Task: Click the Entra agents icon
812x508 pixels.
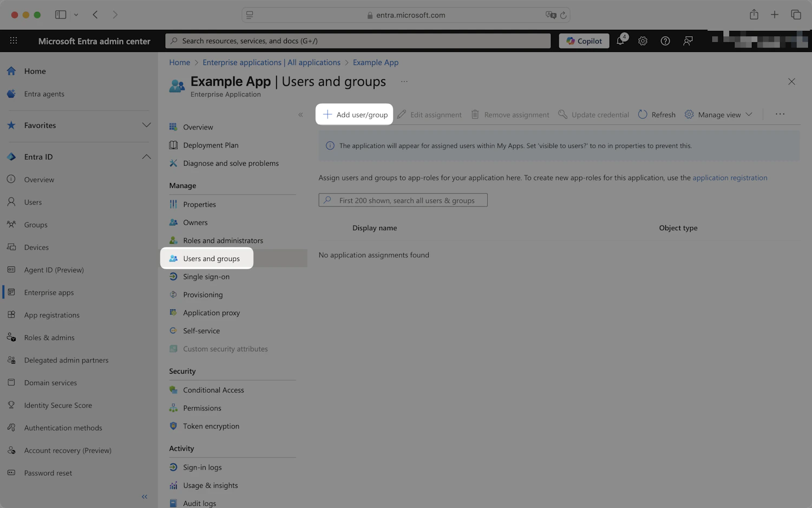Action: [11, 94]
